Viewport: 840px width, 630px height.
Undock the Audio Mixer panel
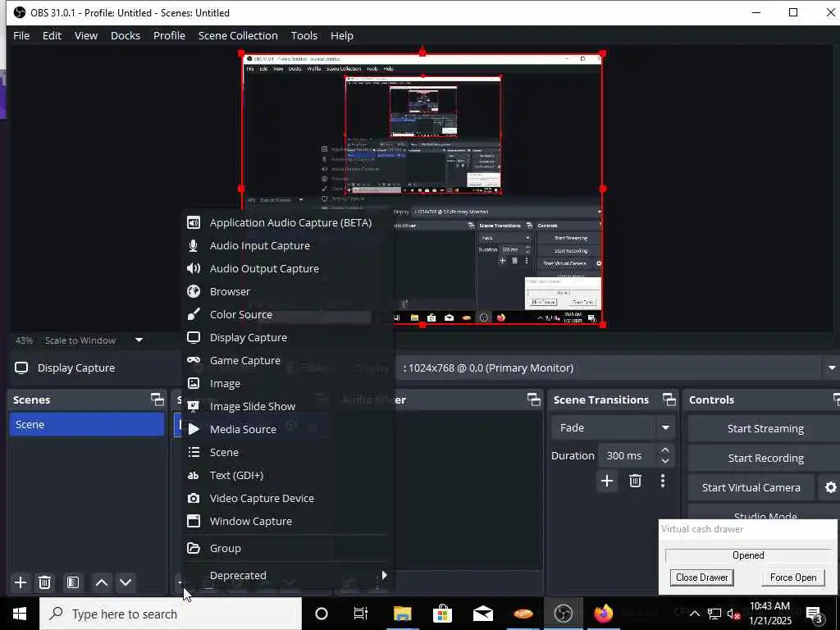533,399
